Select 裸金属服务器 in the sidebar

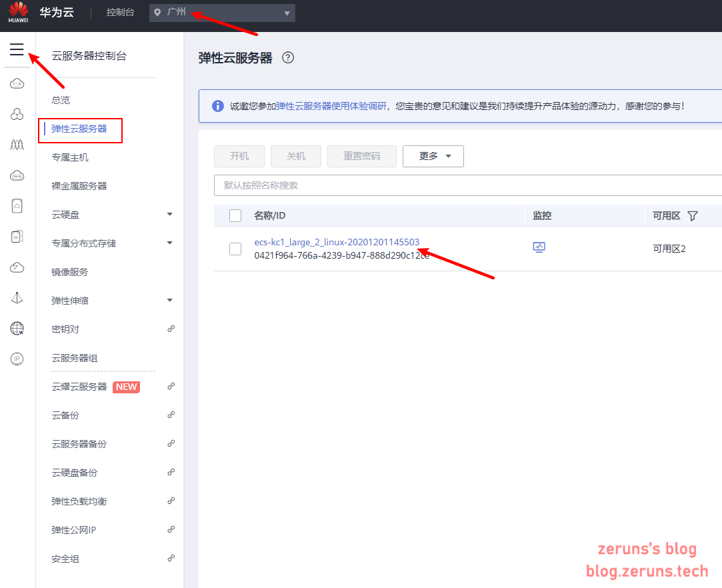79,186
